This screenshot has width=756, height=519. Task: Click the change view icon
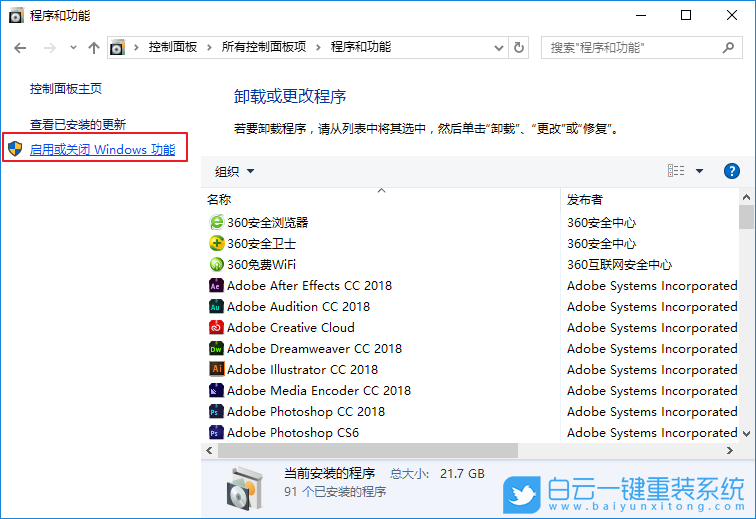pyautogui.click(x=676, y=171)
